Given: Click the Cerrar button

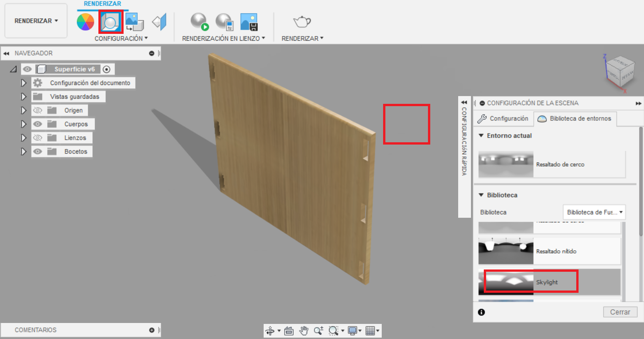Looking at the screenshot, I should (620, 312).
